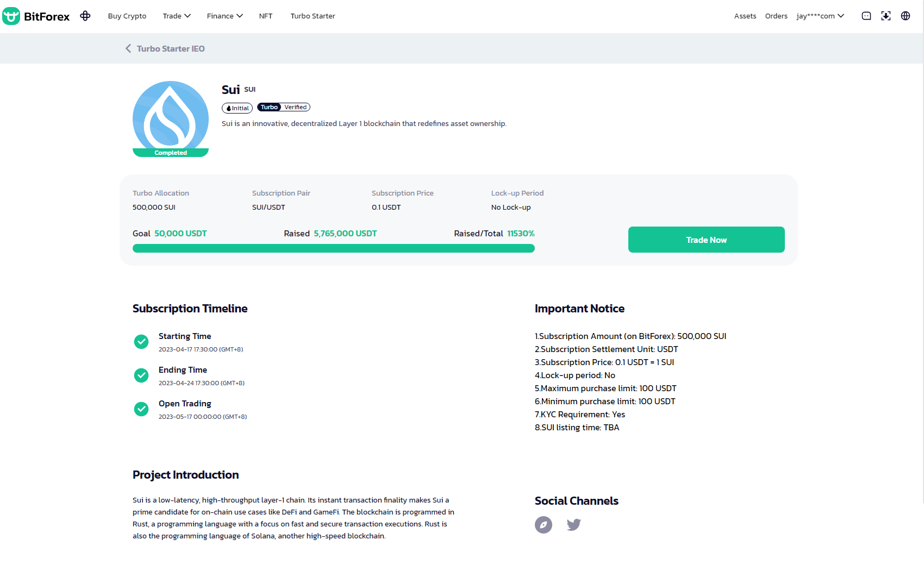Viewport: 924px width, 577px height.
Task: Open the Orders link
Action: pyautogui.click(x=776, y=16)
